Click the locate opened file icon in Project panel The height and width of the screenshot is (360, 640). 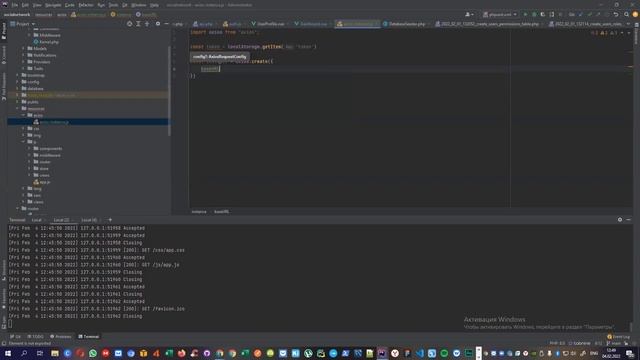[130, 24]
